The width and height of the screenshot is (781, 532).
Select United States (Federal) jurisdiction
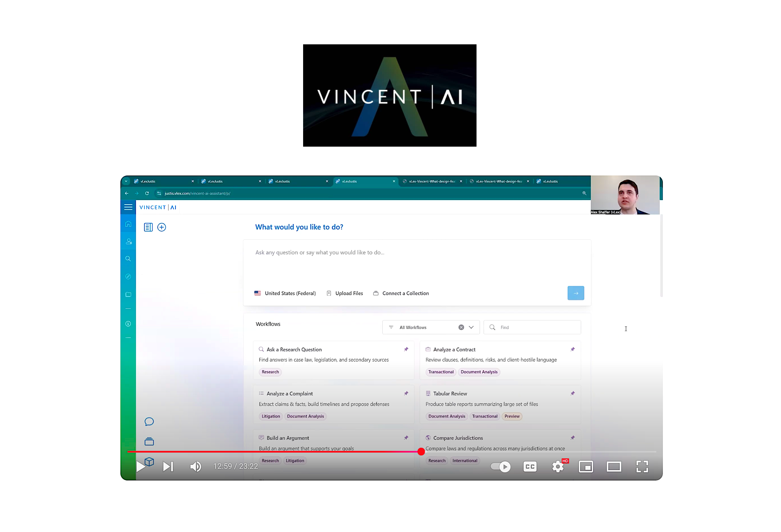click(x=285, y=294)
